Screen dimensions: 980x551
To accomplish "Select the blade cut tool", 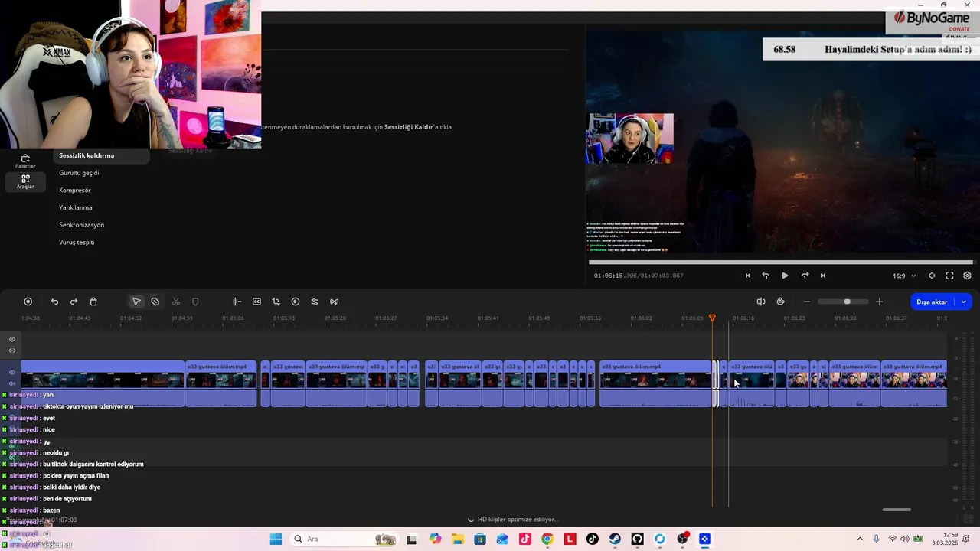I will [x=155, y=302].
